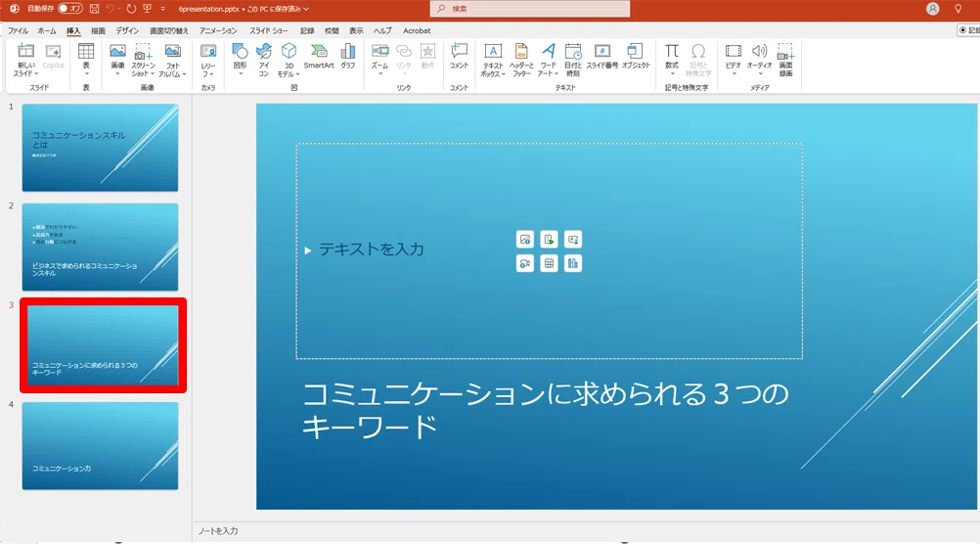Open 記号と特殊文字 omega symbol button
This screenshot has width=980, height=544.
click(698, 60)
